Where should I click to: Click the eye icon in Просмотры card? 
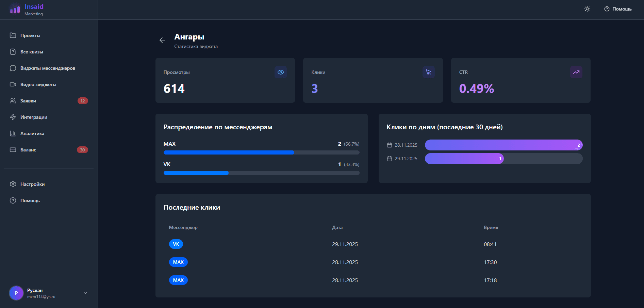tap(281, 72)
